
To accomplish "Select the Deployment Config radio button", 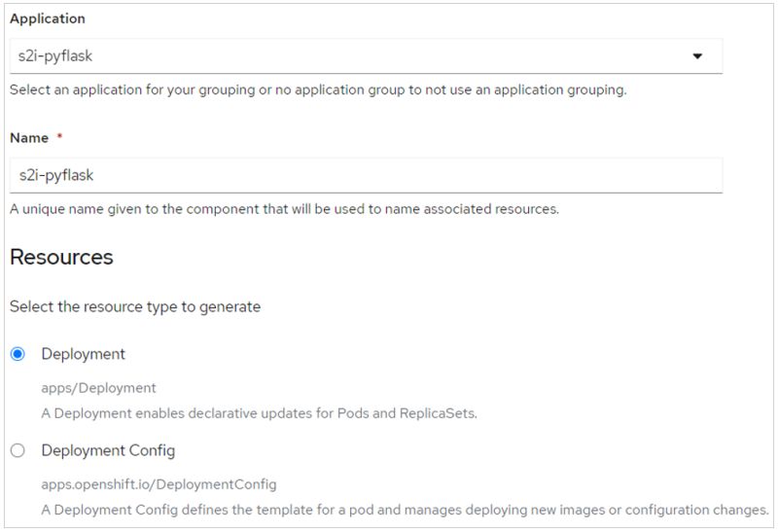I will coord(18,450).
